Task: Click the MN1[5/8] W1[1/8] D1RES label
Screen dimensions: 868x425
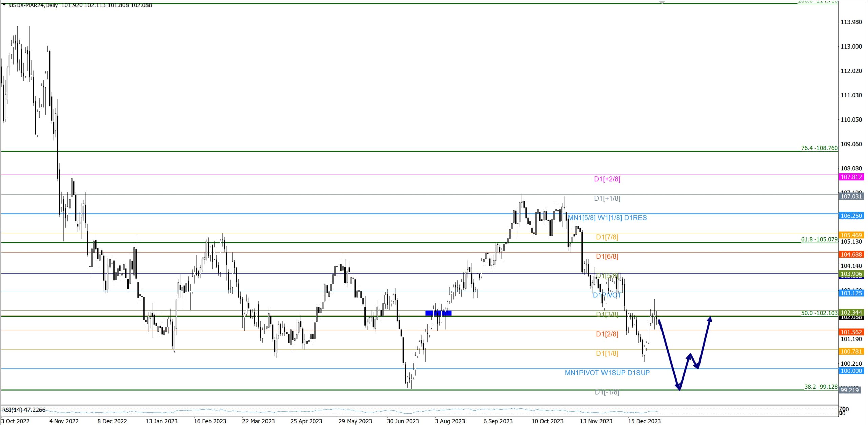Action: click(x=607, y=218)
